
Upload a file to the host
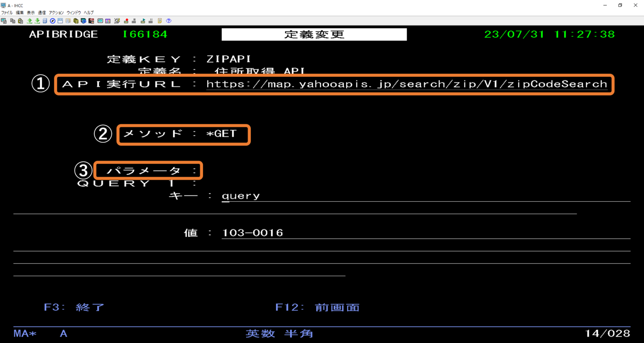click(x=29, y=21)
